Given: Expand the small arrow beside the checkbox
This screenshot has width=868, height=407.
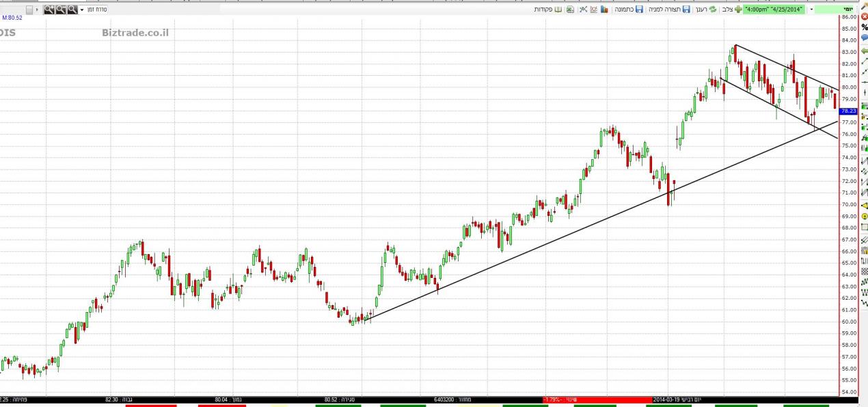Looking at the screenshot, I should (38, 10).
